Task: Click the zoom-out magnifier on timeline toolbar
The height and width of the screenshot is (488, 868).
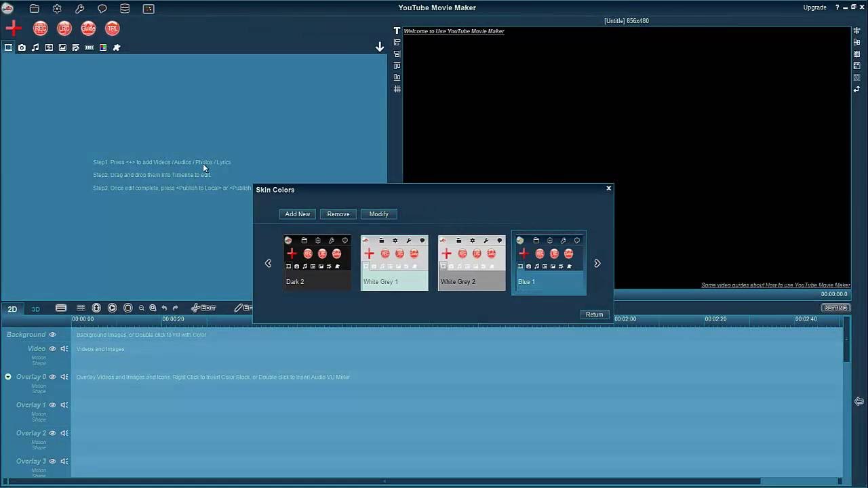Action: [141, 308]
